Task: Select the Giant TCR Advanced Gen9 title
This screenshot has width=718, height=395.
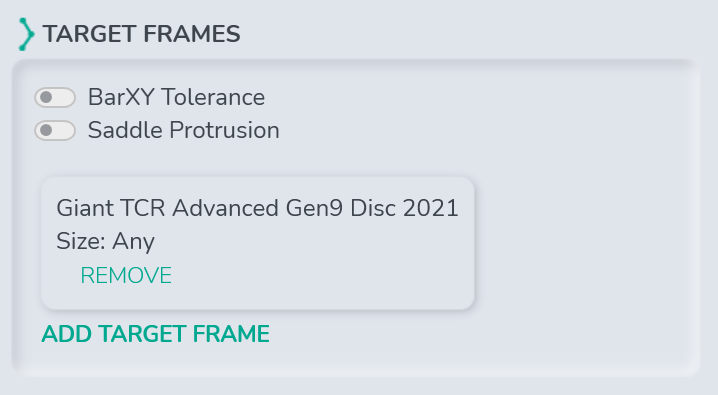Action: click(257, 208)
